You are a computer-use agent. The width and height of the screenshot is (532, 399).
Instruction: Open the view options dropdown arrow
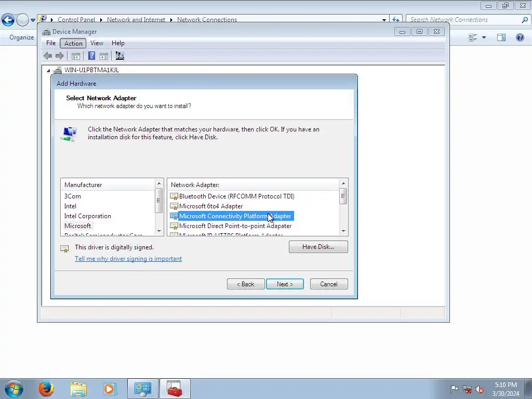tap(484, 37)
